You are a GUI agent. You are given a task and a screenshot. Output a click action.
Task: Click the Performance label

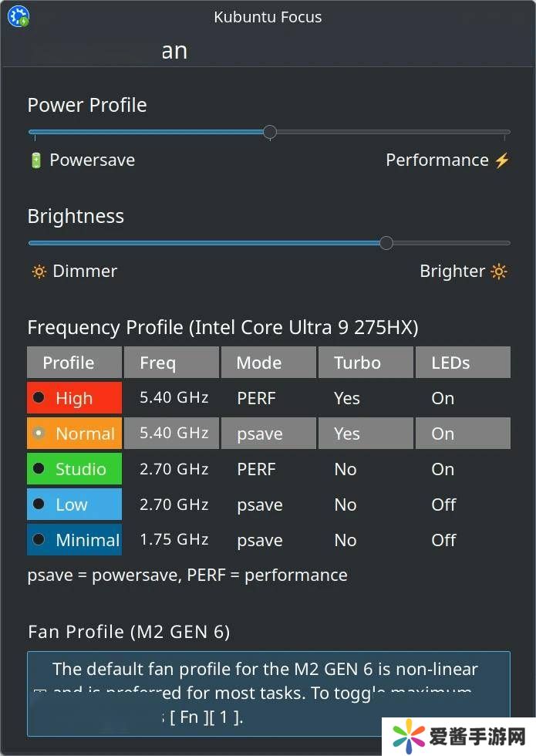[x=437, y=160]
